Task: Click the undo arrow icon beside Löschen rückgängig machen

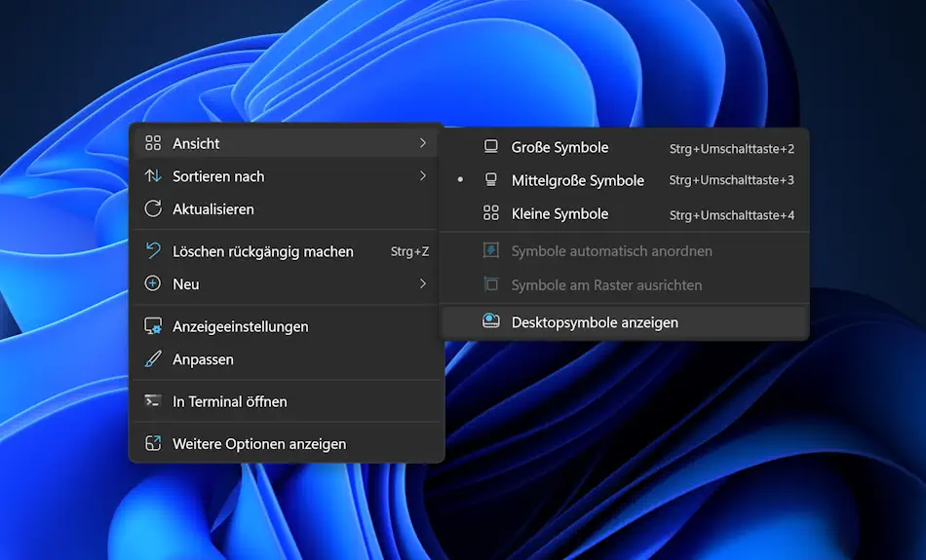Action: [153, 251]
